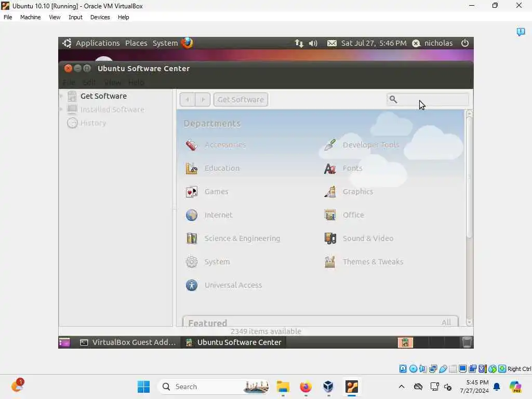Click the VirtualBox notification icon top right

tap(521, 32)
